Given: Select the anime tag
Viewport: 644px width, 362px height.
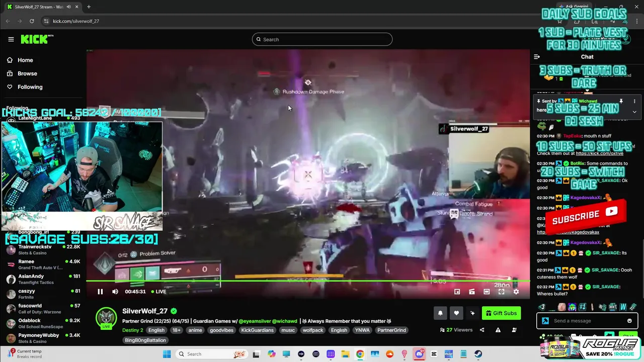Looking at the screenshot, I should (195, 330).
